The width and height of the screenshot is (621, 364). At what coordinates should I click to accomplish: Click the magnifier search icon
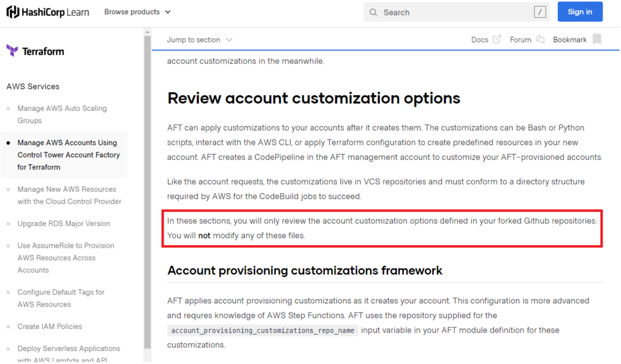373,12
